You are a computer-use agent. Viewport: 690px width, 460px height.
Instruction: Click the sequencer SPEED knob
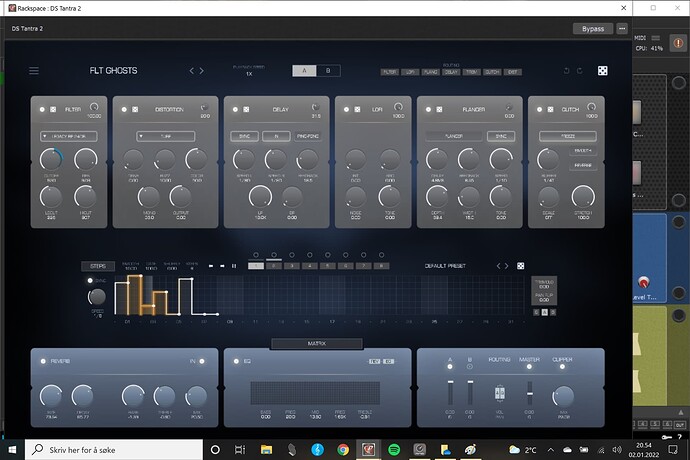97,297
